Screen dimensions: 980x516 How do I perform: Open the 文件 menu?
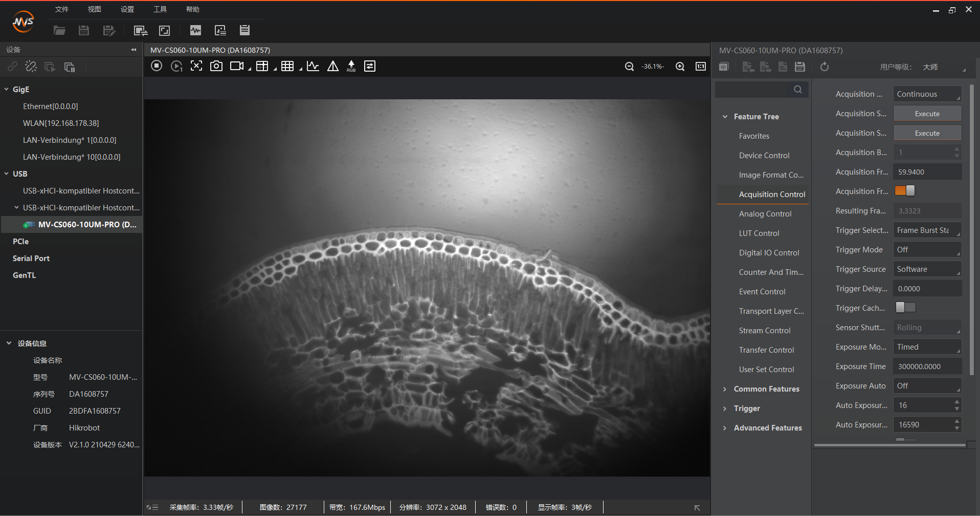click(61, 9)
